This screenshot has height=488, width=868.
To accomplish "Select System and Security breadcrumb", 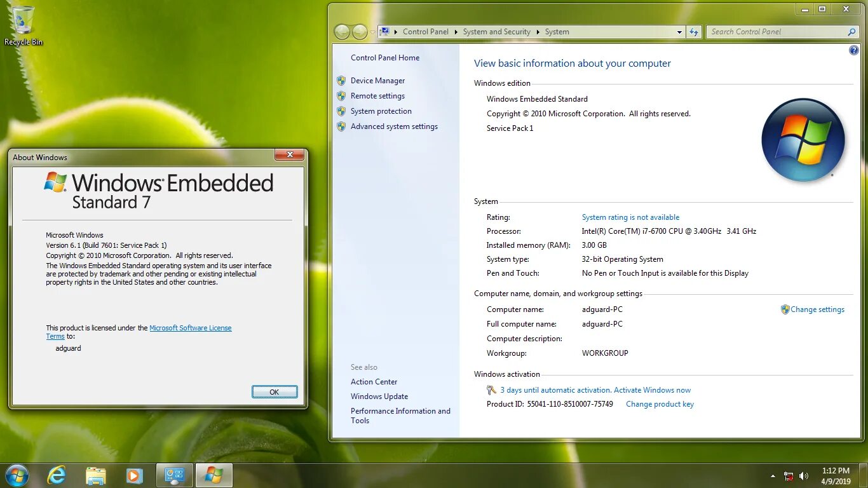I will click(496, 32).
